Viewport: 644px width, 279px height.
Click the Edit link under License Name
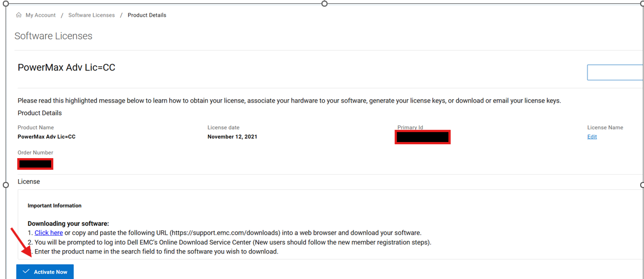(x=592, y=136)
